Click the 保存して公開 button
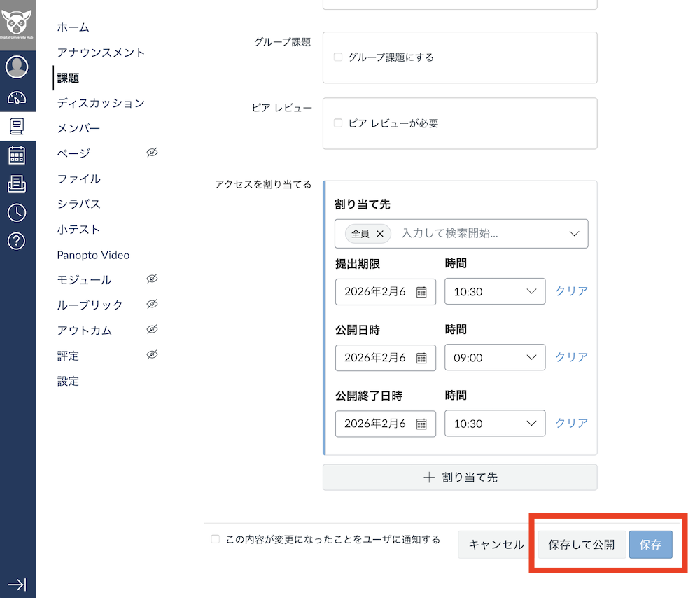This screenshot has height=598, width=700. pyautogui.click(x=580, y=544)
